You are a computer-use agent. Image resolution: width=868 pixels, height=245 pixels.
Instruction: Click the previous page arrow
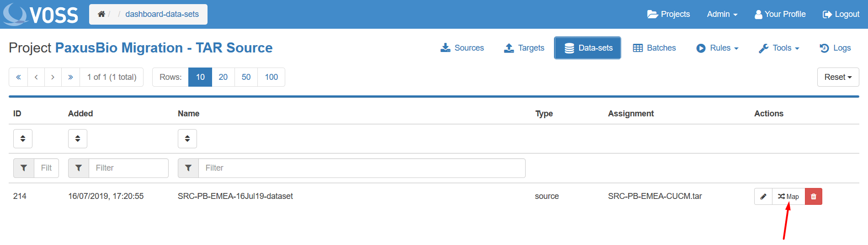(36, 77)
